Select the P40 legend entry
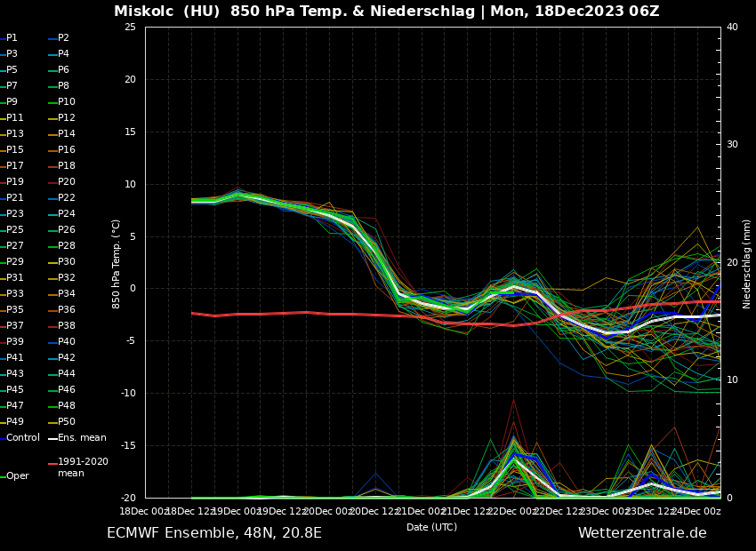 [67, 342]
